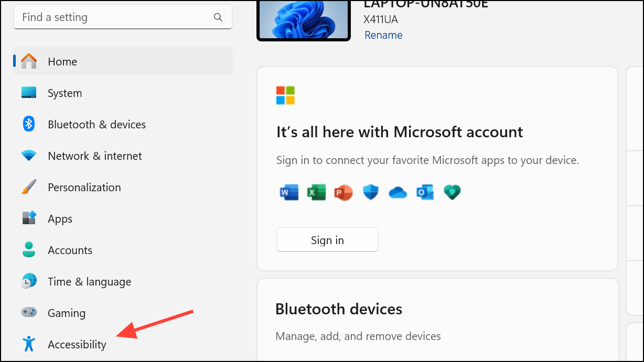Click the PowerPoint app icon
The width and height of the screenshot is (644, 362).
coord(344,193)
